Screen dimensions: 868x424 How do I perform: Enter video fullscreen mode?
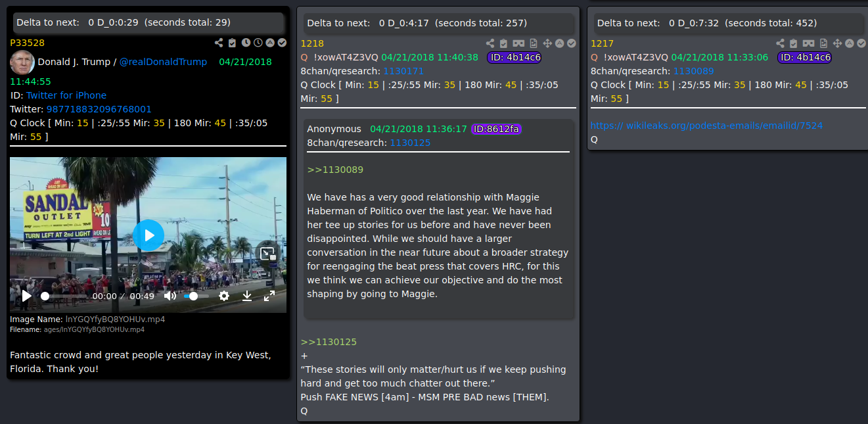tap(269, 296)
